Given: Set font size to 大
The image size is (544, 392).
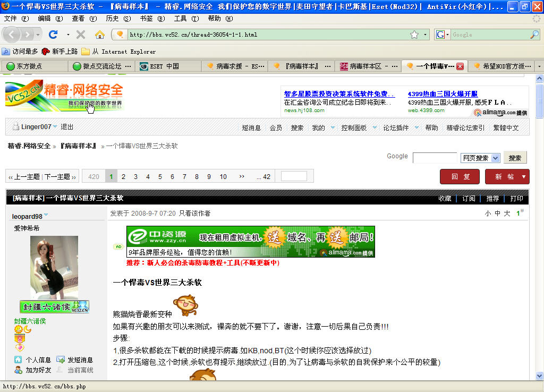Looking at the screenshot, I should 507,214.
